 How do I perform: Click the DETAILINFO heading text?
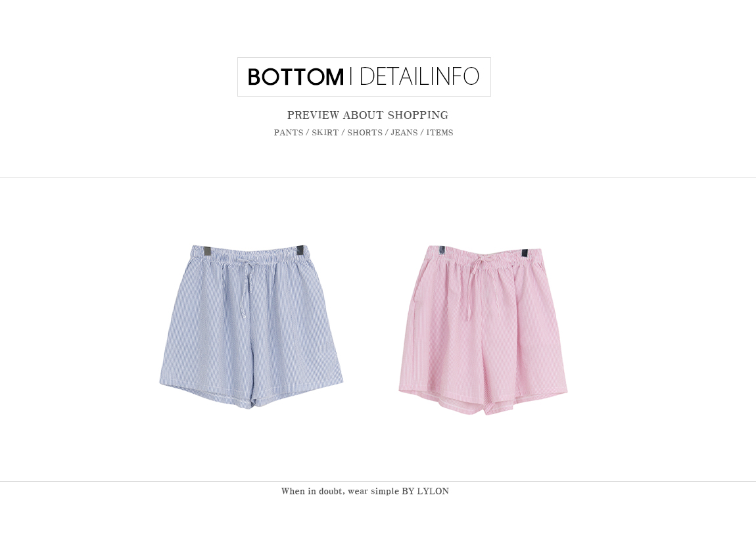419,76
